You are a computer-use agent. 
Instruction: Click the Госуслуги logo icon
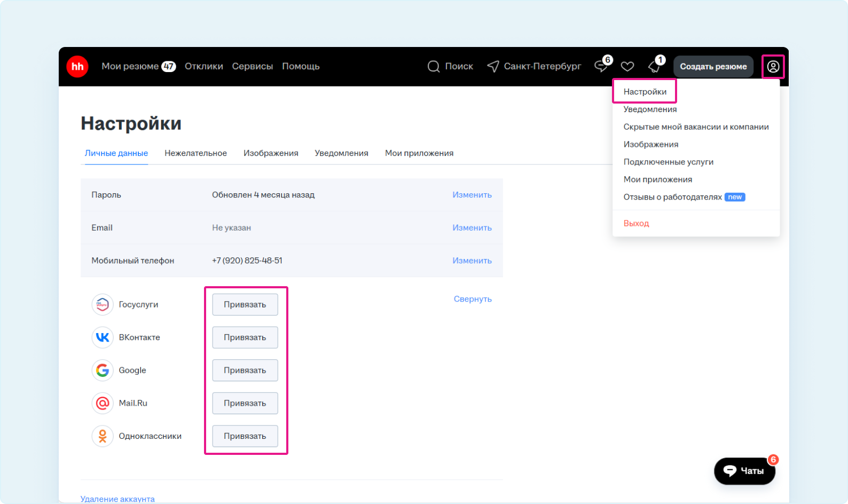(x=103, y=304)
